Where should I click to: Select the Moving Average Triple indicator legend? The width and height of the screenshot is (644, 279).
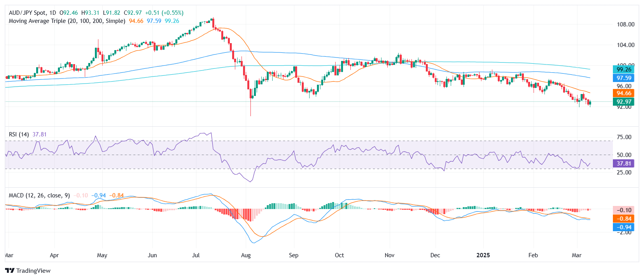67,21
